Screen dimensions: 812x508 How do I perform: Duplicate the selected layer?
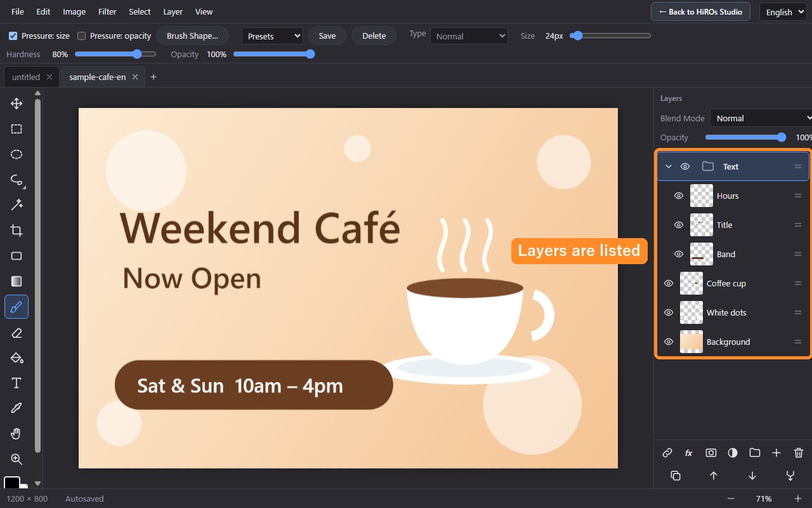[676, 476]
